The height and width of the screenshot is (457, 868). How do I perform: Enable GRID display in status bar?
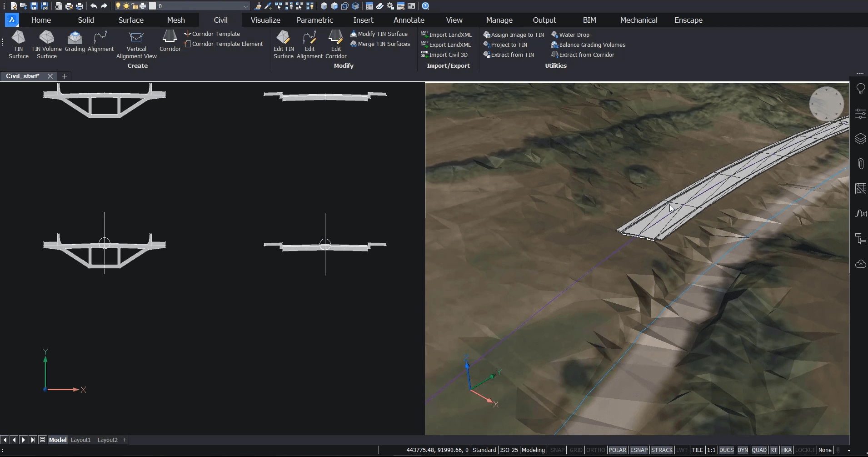tap(576, 450)
